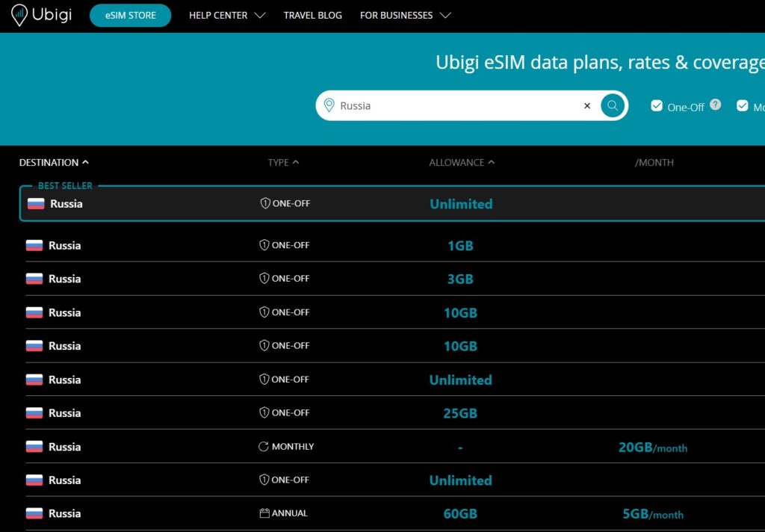The width and height of the screenshot is (765, 532).
Task: Click the Annual plan calendar icon
Action: pyautogui.click(x=264, y=513)
